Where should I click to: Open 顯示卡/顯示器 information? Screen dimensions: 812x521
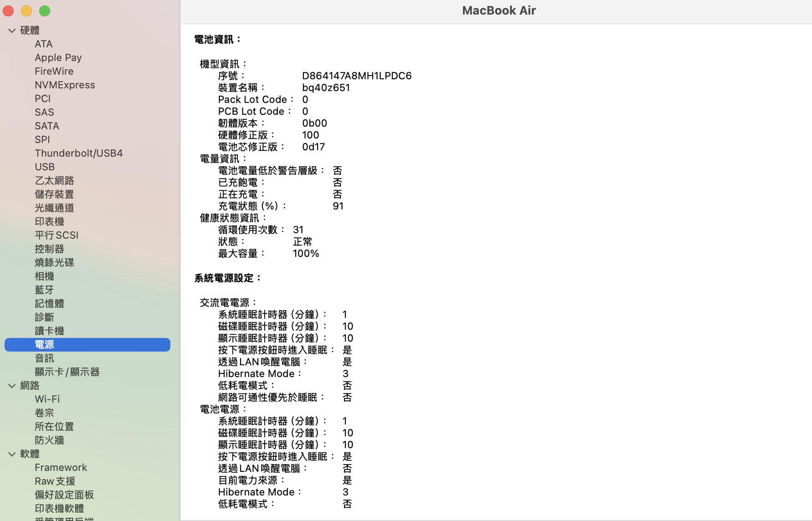tap(67, 372)
